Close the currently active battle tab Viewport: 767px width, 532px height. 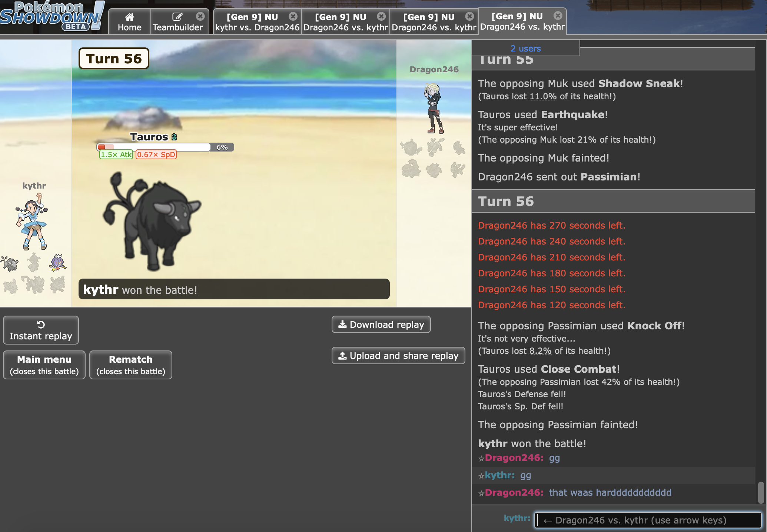click(x=558, y=16)
